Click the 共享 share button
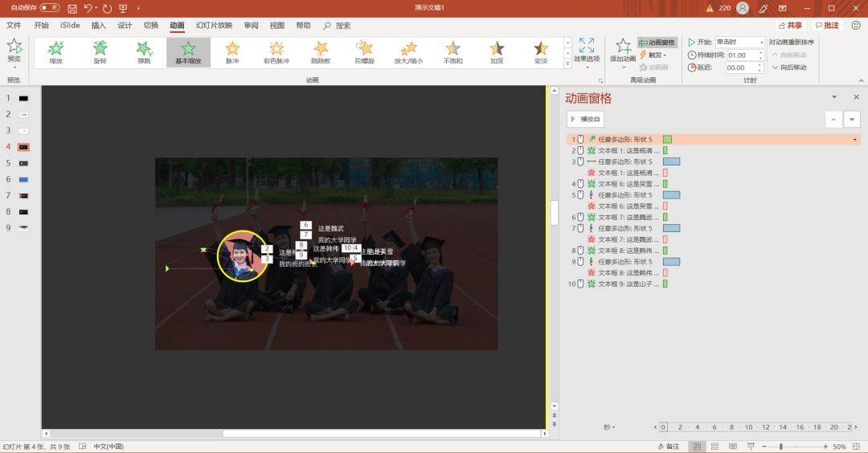The height and width of the screenshot is (453, 868). tap(790, 26)
